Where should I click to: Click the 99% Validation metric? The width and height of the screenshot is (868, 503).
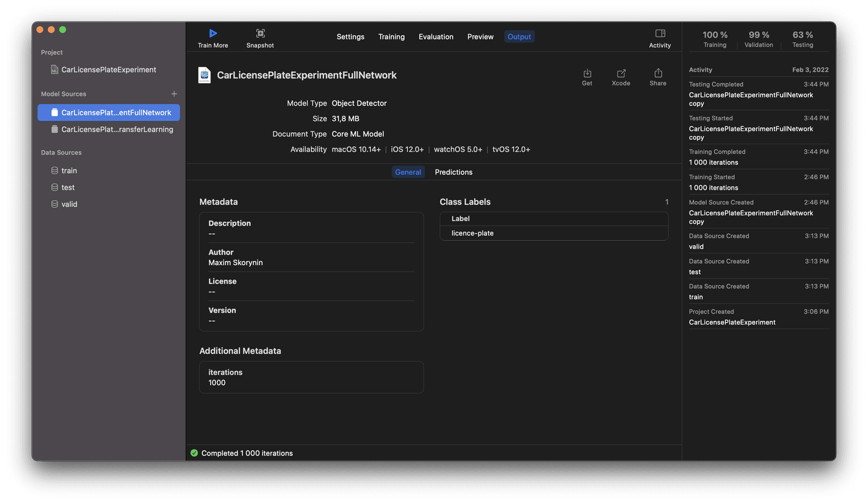tap(759, 38)
